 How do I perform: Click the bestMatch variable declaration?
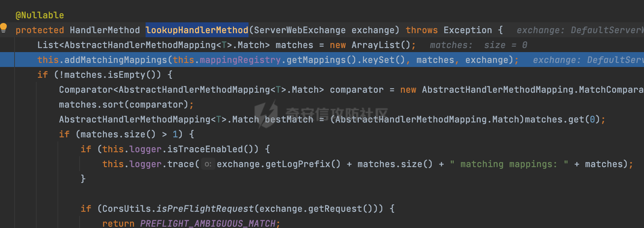289,119
